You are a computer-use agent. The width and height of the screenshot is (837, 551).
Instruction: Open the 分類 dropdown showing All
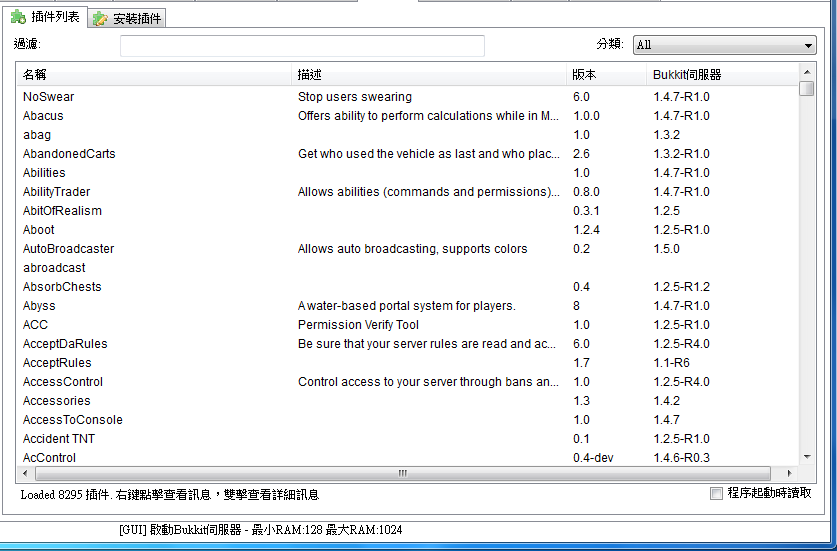(724, 45)
